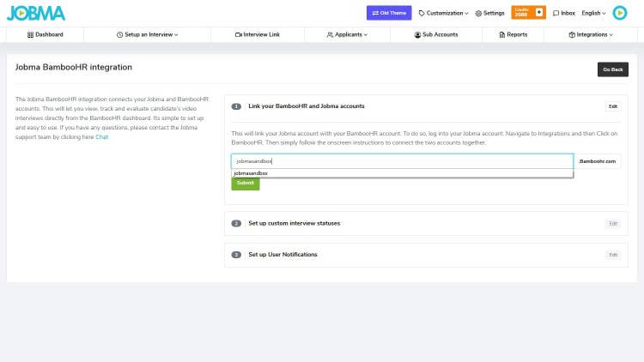The image size is (644, 362).
Task: Click the green Submit button
Action: tap(246, 184)
